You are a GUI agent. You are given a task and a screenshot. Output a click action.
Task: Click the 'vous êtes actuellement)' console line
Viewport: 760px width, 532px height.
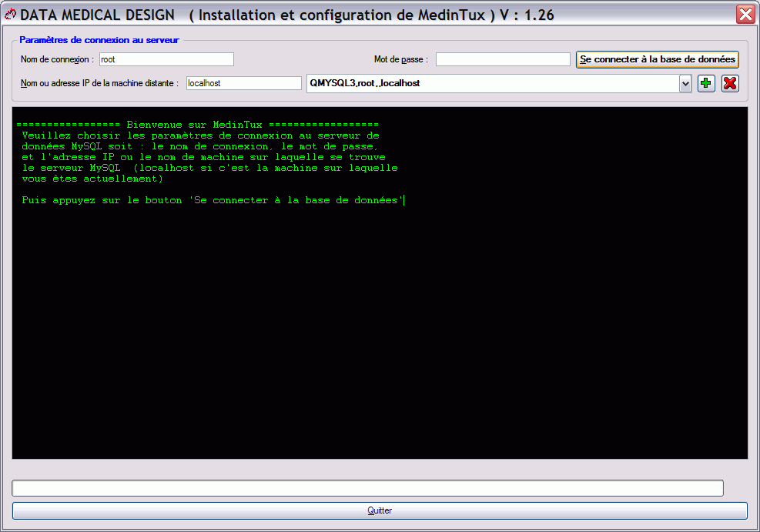(x=92, y=179)
